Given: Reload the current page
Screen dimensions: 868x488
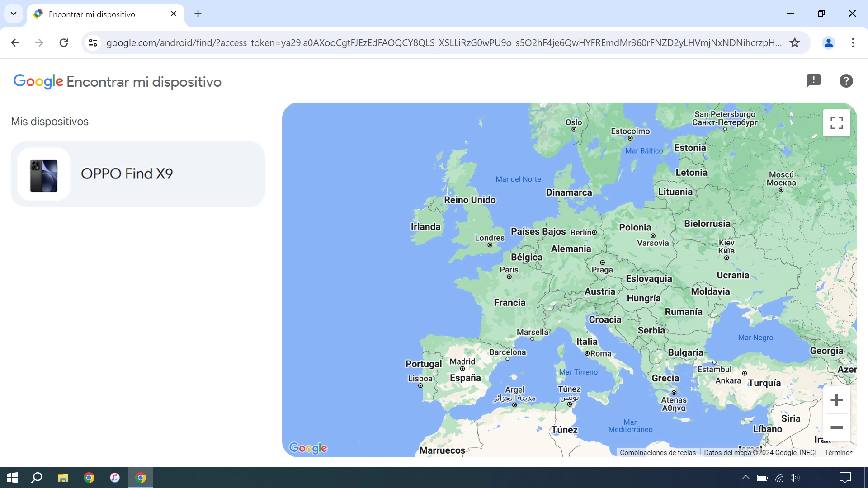Looking at the screenshot, I should click(x=64, y=43).
